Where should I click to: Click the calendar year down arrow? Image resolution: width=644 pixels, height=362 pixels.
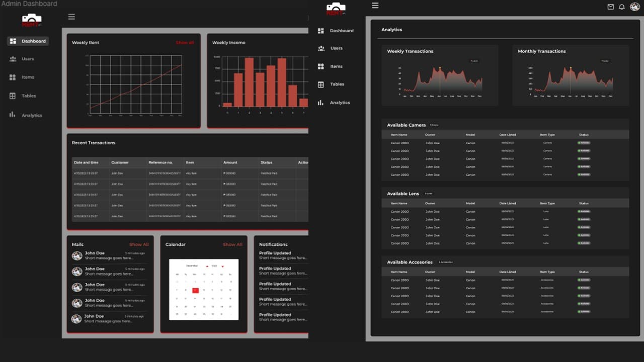[223, 266]
